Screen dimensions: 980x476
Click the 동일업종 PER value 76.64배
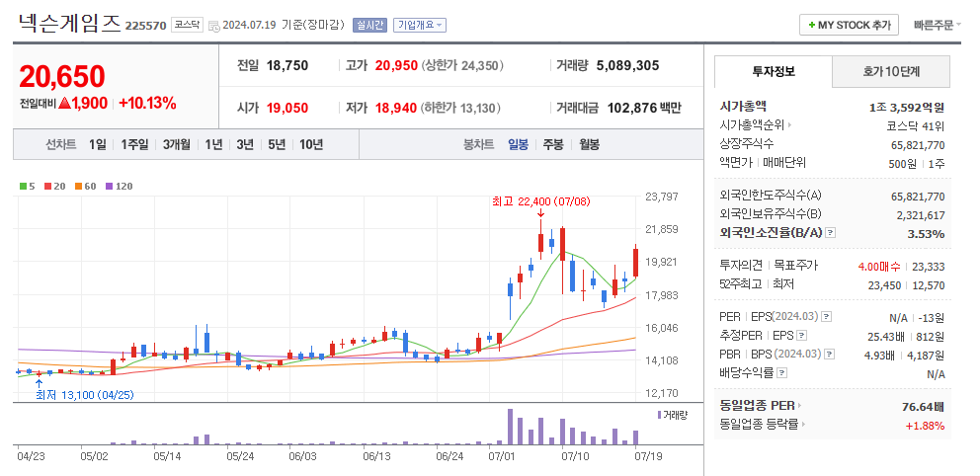coord(923,407)
